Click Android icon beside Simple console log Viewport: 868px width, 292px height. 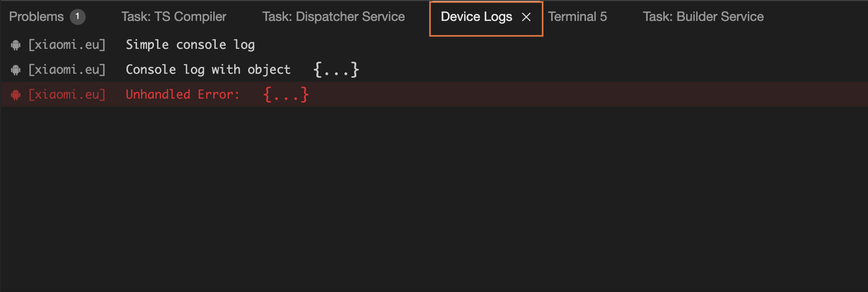15,45
